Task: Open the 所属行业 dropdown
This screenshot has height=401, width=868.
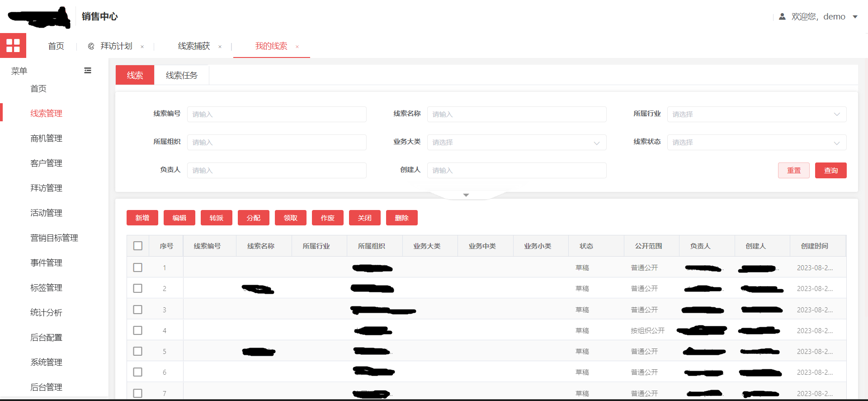Action: tap(757, 114)
